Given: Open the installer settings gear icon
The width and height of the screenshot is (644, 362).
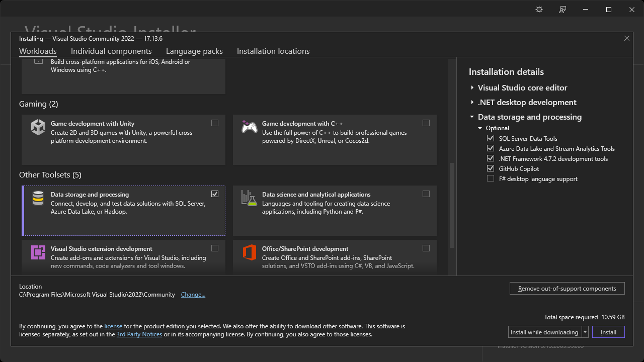Looking at the screenshot, I should [539, 9].
